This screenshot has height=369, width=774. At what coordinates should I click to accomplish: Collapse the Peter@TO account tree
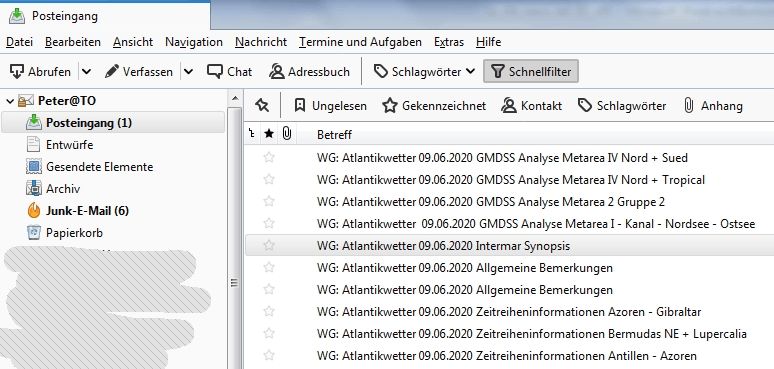coord(10,101)
